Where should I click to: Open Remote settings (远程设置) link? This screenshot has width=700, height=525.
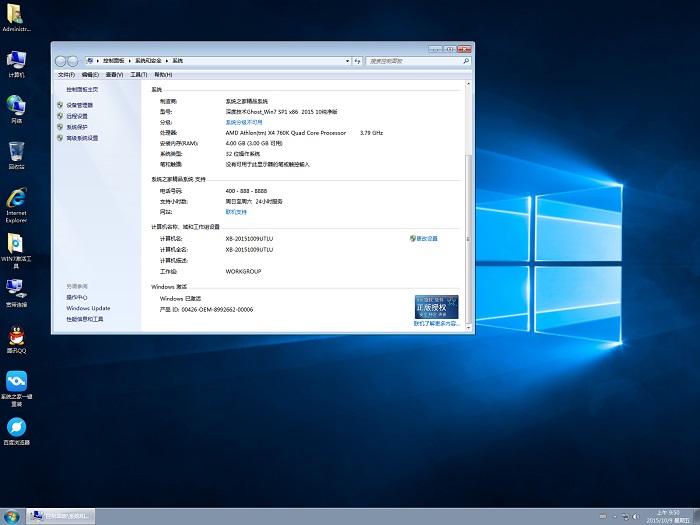[77, 116]
